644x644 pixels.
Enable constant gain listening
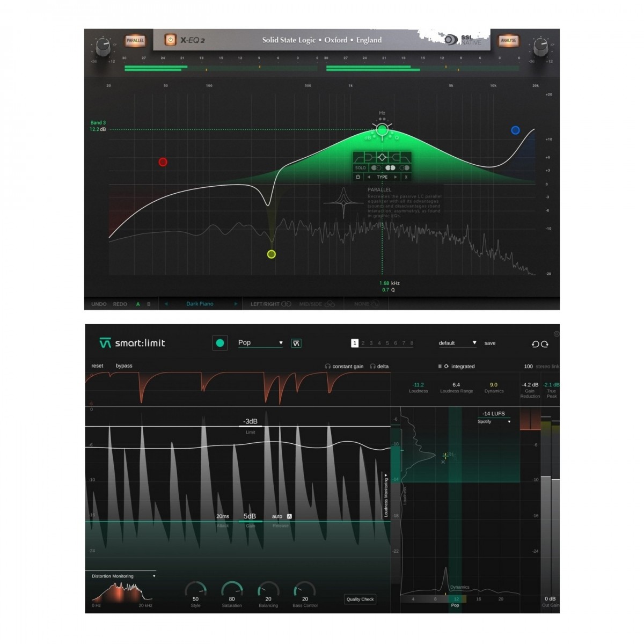click(344, 367)
